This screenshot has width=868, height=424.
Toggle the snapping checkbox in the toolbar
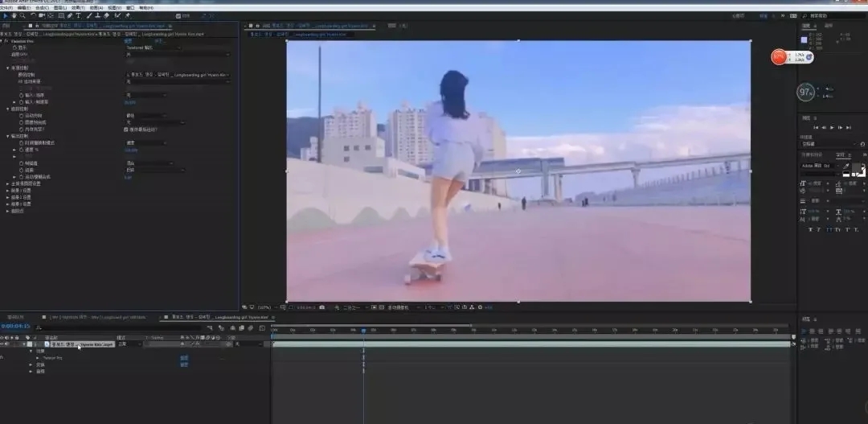(x=178, y=16)
